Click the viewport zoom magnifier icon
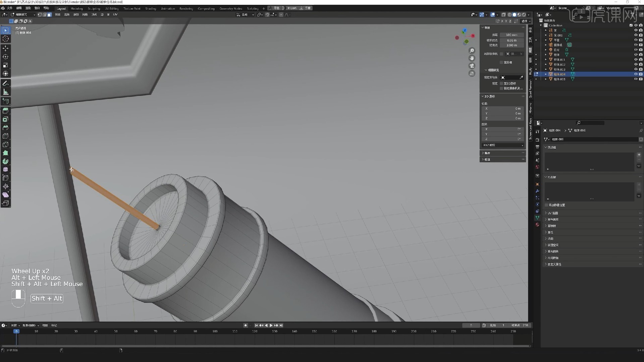The width and height of the screenshot is (644, 362). coord(472,51)
